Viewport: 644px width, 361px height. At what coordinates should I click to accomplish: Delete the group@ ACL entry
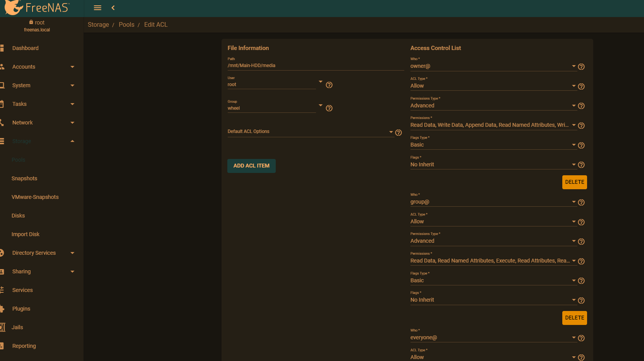click(575, 318)
